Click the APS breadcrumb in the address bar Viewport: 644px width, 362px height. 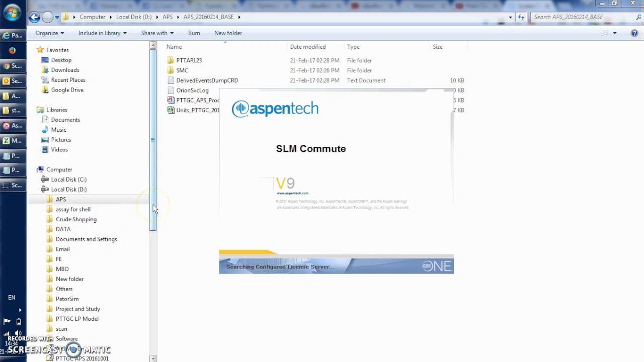click(168, 17)
